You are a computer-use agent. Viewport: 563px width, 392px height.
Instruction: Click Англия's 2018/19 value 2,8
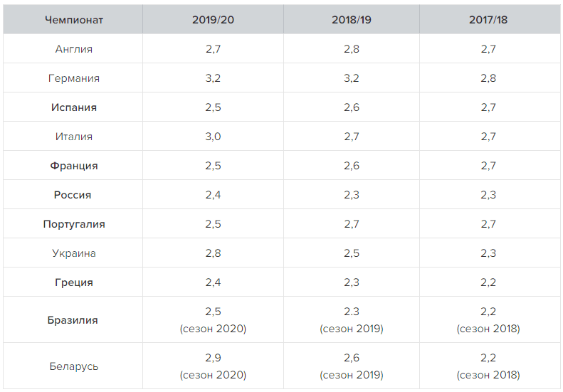tap(351, 49)
